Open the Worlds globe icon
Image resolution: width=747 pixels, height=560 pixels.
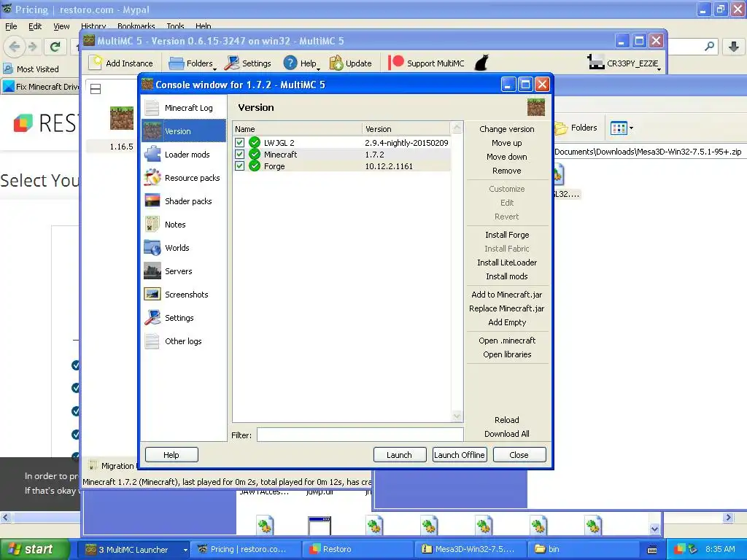pos(152,248)
